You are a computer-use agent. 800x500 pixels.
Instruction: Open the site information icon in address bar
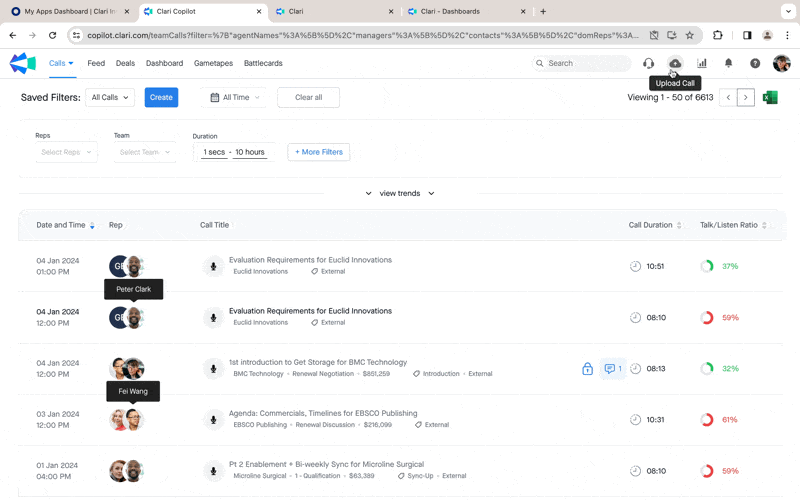[x=77, y=35]
